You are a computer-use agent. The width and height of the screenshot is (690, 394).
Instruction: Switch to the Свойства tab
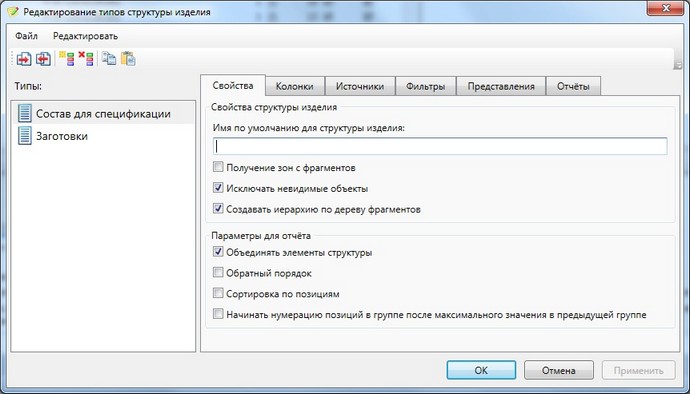(x=233, y=85)
